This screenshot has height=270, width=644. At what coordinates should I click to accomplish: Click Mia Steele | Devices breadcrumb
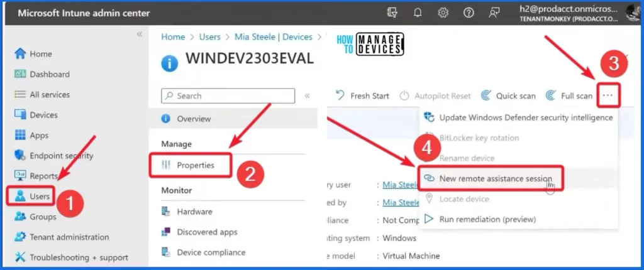click(x=274, y=37)
